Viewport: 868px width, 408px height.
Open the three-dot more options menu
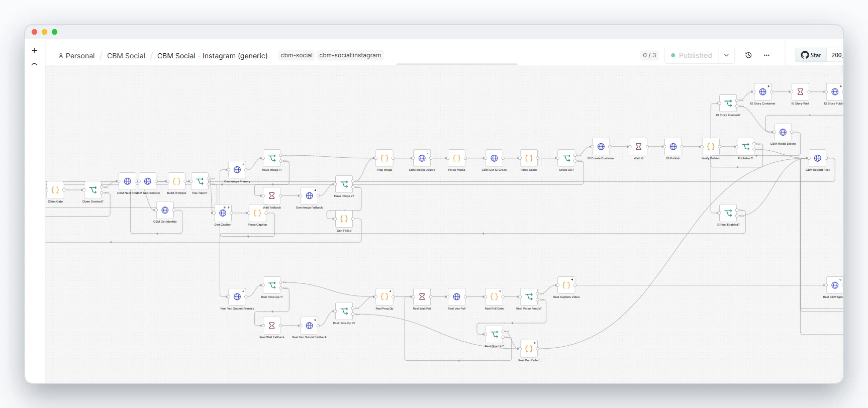tap(766, 55)
